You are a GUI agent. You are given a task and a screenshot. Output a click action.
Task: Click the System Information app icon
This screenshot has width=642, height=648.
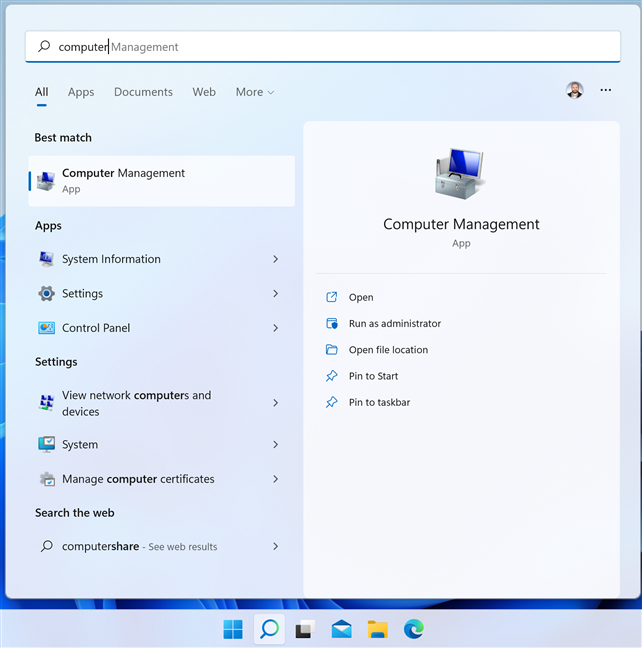(x=46, y=259)
